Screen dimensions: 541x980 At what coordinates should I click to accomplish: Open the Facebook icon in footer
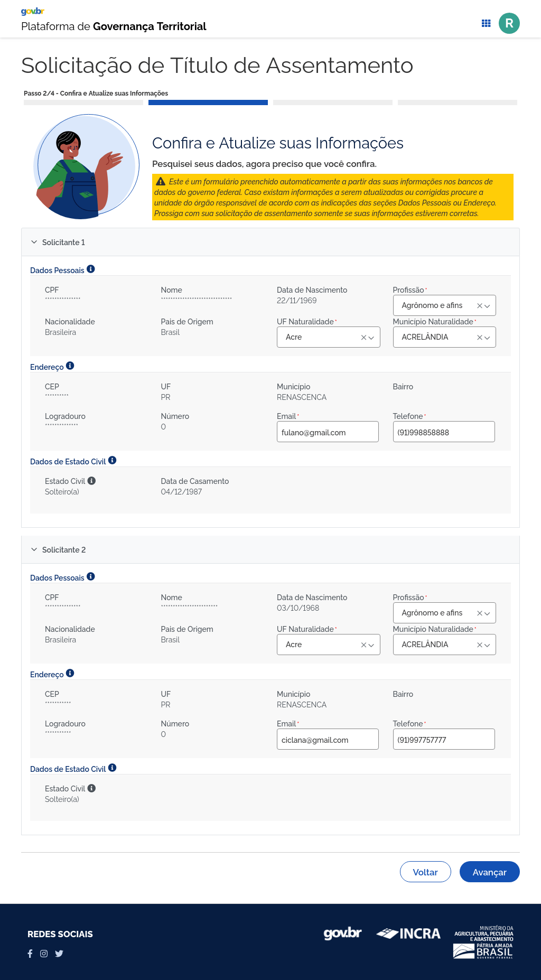click(x=30, y=954)
